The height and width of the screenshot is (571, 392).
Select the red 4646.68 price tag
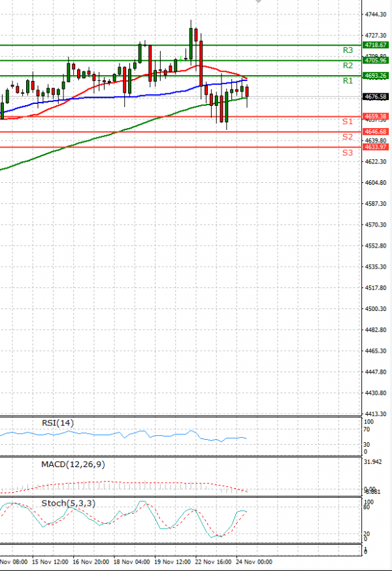tap(376, 132)
